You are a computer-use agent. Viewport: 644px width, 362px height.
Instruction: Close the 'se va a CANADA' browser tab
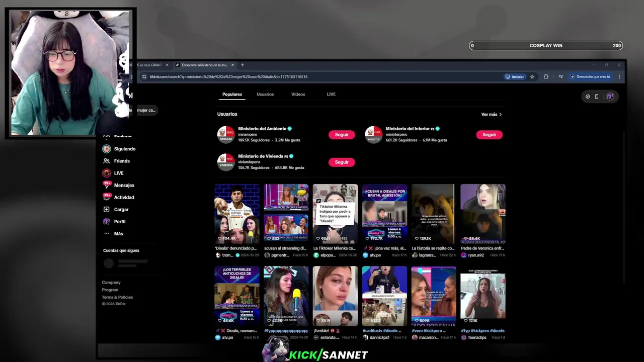point(167,65)
